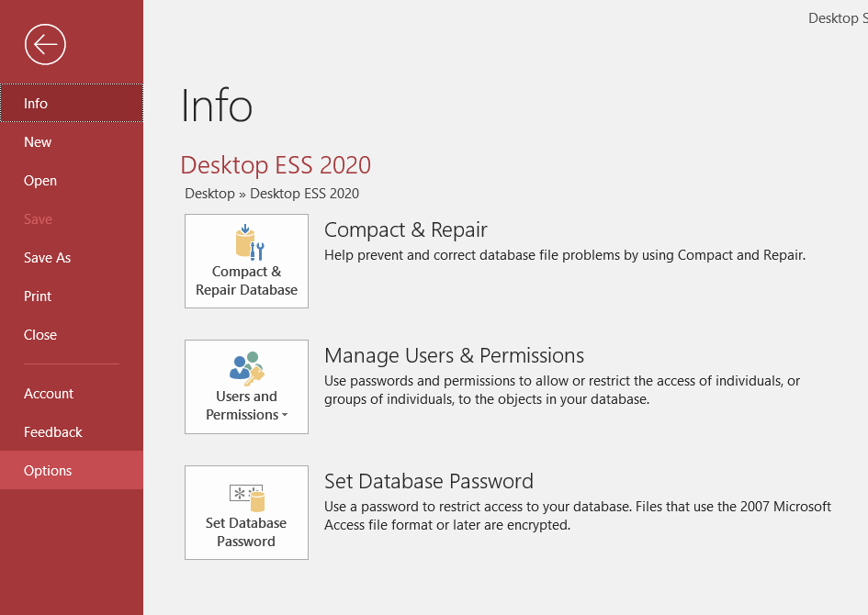Click the "Compact & Repair Database" button label

point(246,281)
